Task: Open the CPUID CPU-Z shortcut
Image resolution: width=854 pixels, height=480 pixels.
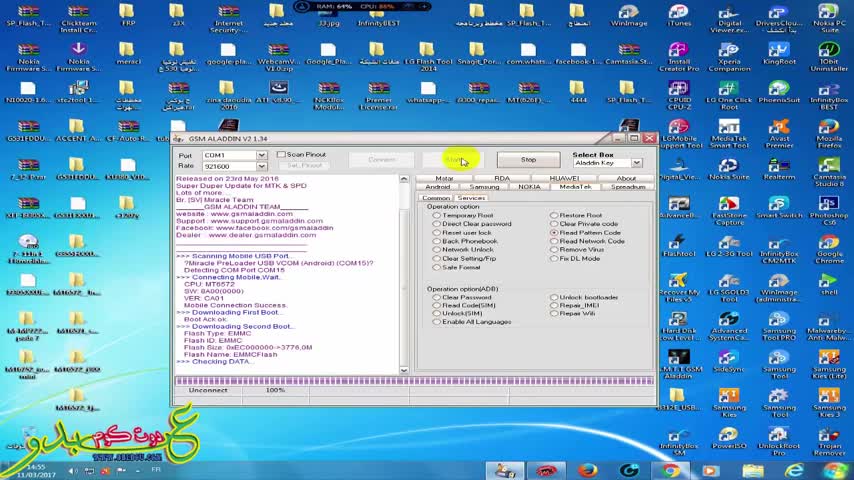Action: pos(679,95)
